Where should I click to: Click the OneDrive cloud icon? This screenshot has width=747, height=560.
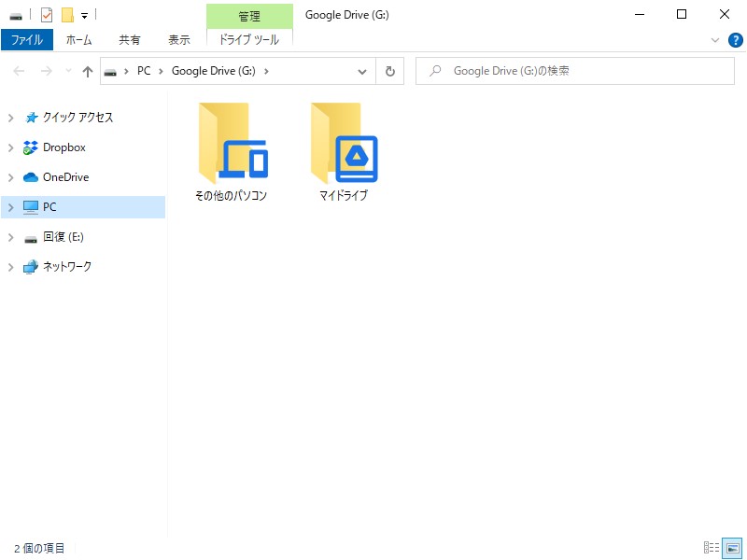coord(31,177)
